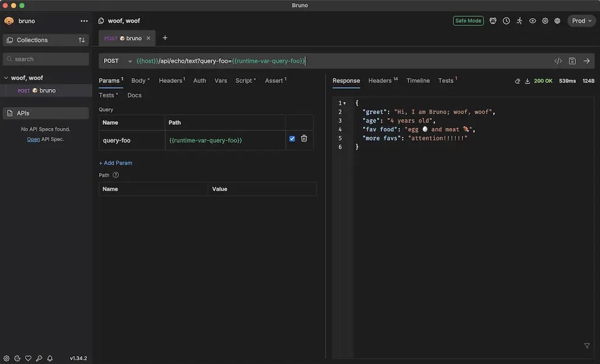Switch to the request Headers tab
600x364 pixels.
click(172, 80)
